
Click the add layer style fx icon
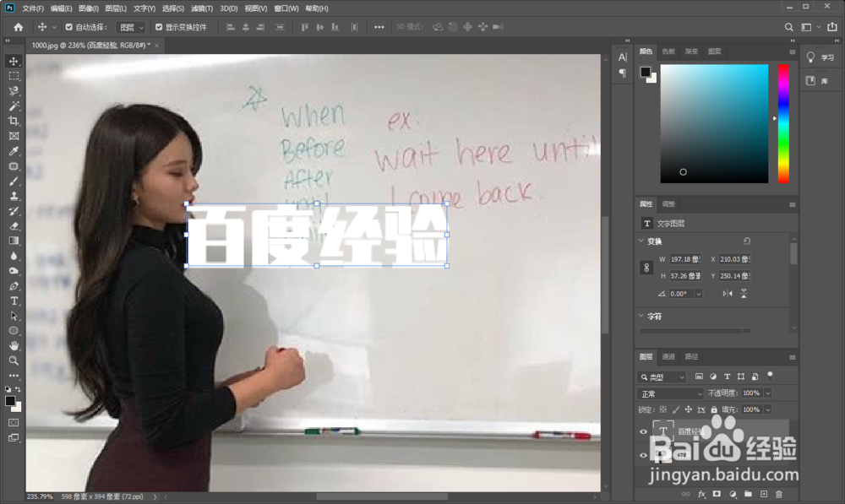coord(701,494)
